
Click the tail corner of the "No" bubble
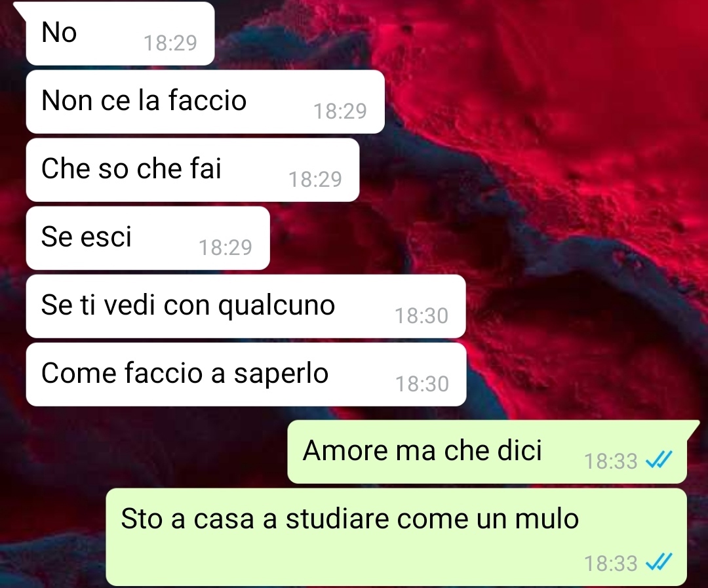point(20,8)
